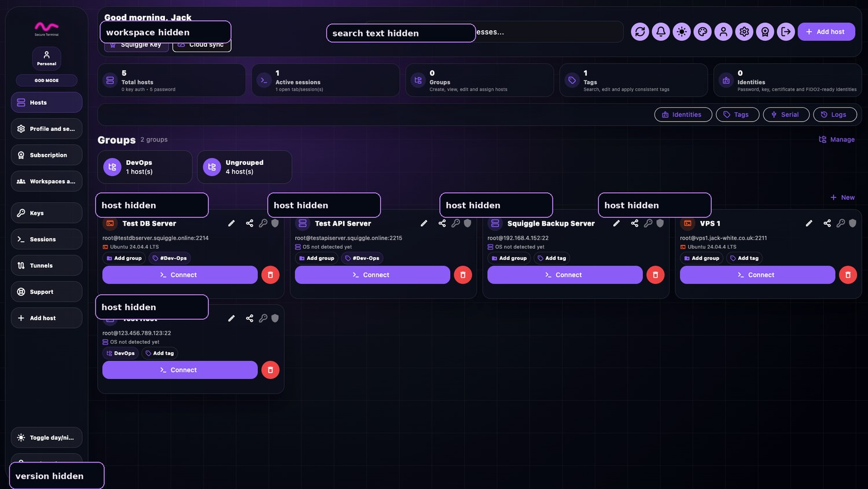The image size is (868, 489).
Task: Select the DevOps group card
Action: click(145, 167)
